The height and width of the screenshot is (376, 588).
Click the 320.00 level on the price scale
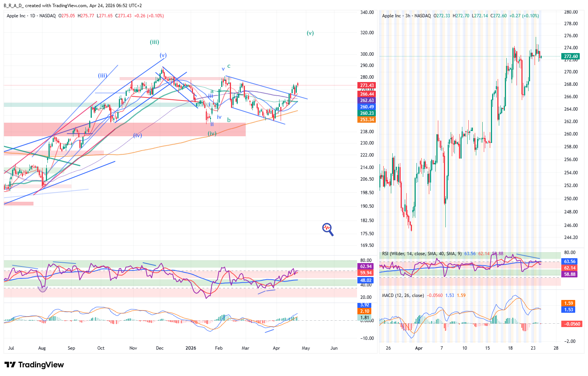coord(367,33)
